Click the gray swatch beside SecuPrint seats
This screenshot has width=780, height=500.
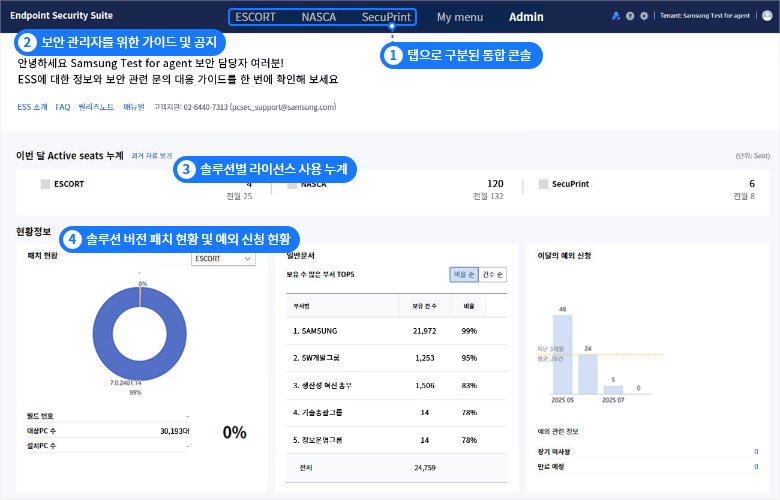coord(543,184)
